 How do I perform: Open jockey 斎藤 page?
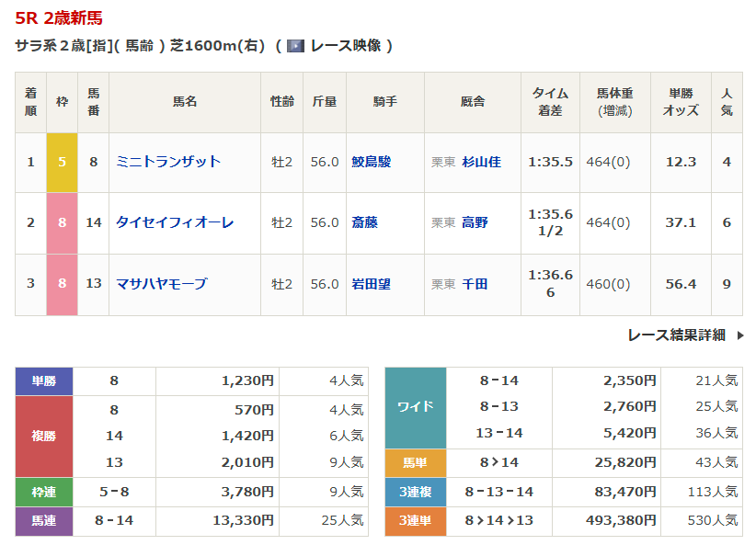tap(364, 222)
